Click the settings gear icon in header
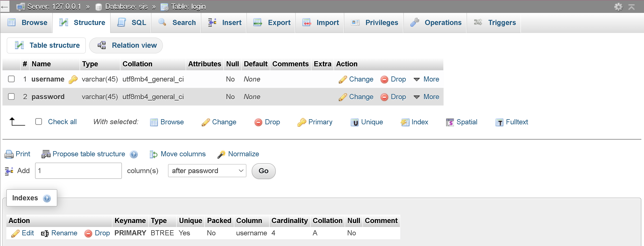644x246 pixels. click(x=618, y=7)
